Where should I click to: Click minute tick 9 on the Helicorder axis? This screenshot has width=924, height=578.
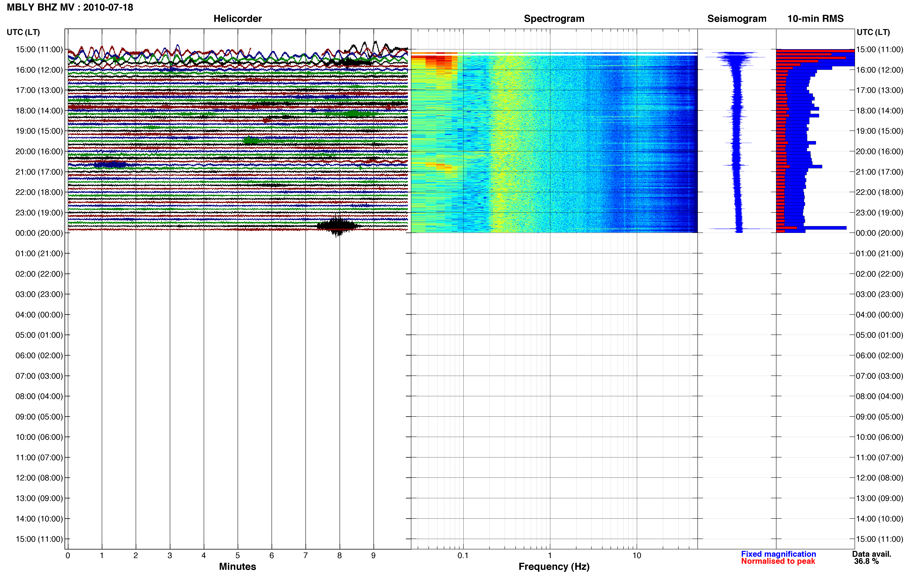[x=373, y=555]
